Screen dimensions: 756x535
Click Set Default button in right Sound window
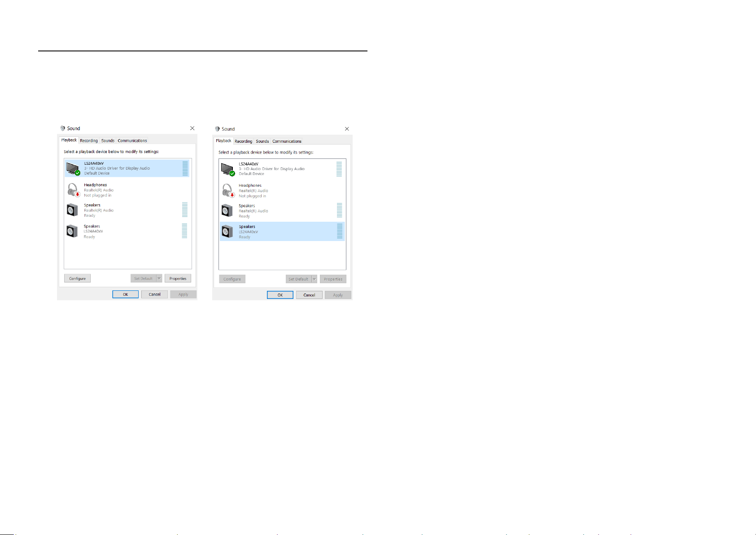(298, 279)
